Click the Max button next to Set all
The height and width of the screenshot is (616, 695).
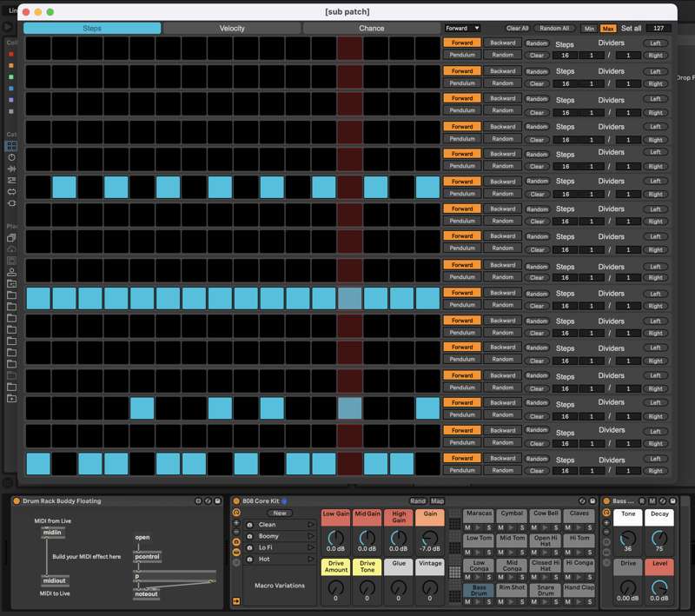[608, 29]
